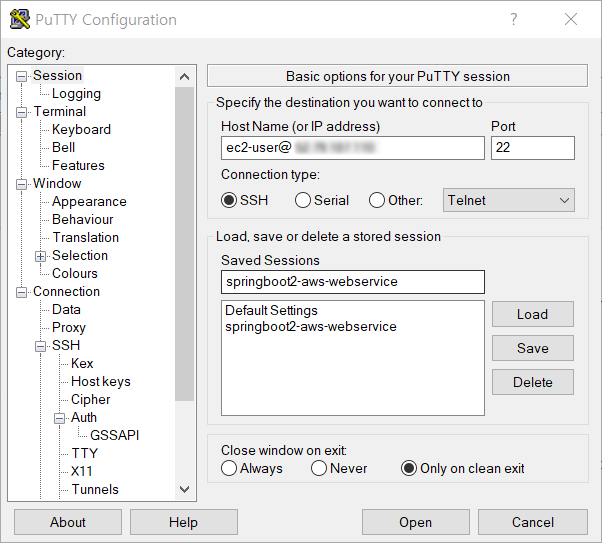Click the Host Name input field
The image size is (602, 543).
pyautogui.click(x=353, y=147)
